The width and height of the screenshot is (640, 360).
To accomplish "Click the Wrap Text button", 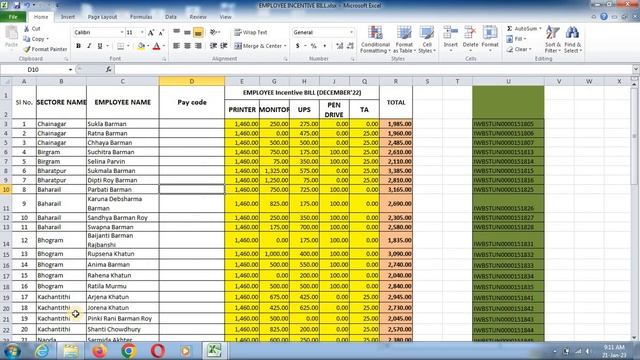I will 251,32.
